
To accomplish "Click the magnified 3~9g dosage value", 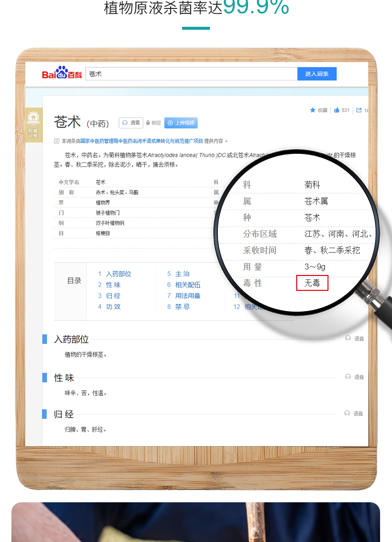I will pos(315,267).
